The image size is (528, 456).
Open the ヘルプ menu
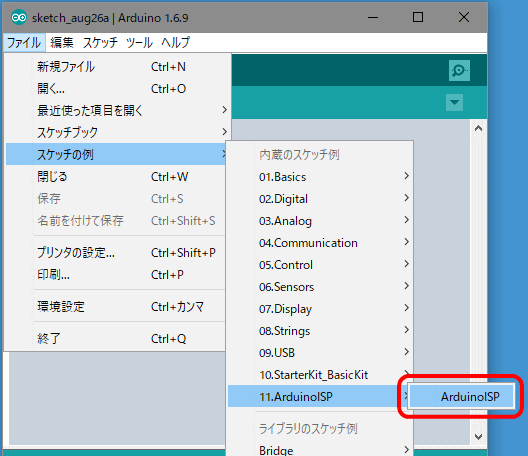175,43
